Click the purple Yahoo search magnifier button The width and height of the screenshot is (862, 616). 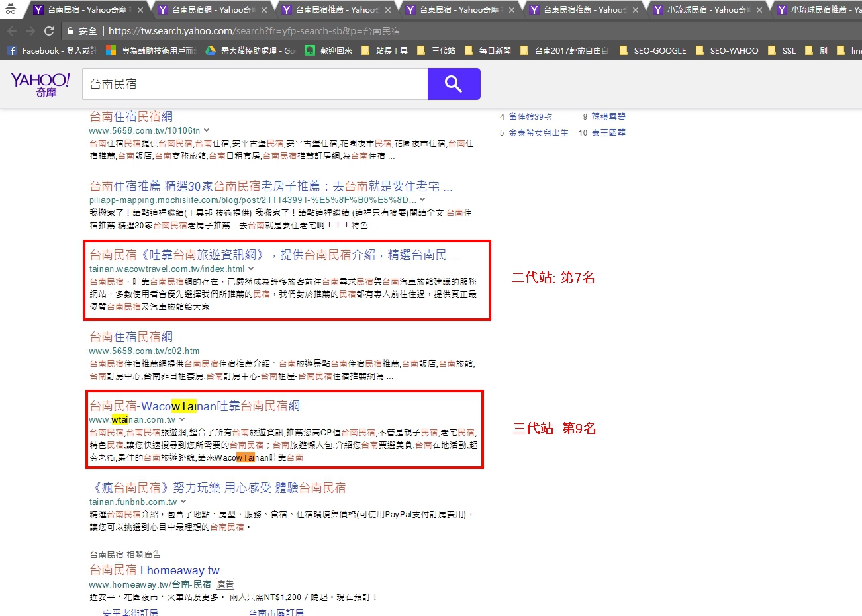tap(454, 84)
